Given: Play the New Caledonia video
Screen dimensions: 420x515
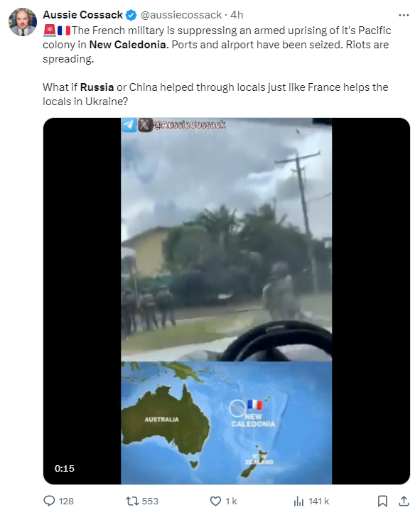Looking at the screenshot, I should click(227, 301).
